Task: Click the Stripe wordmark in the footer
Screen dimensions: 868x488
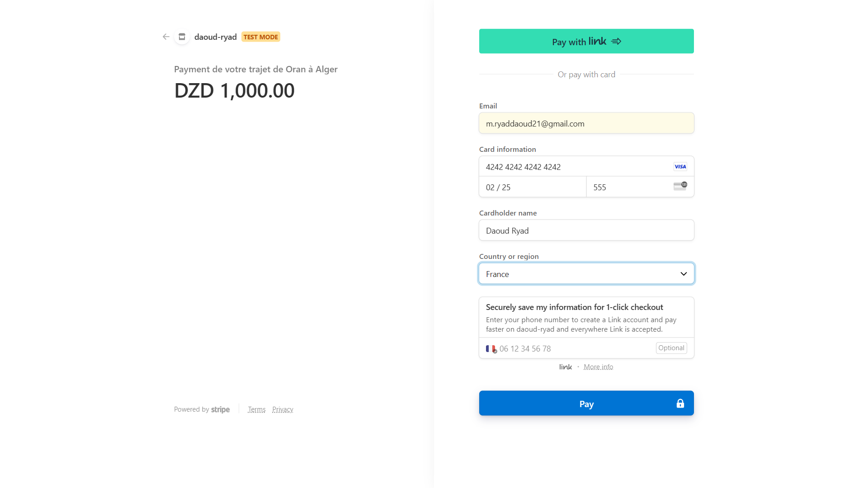Action: tap(221, 409)
